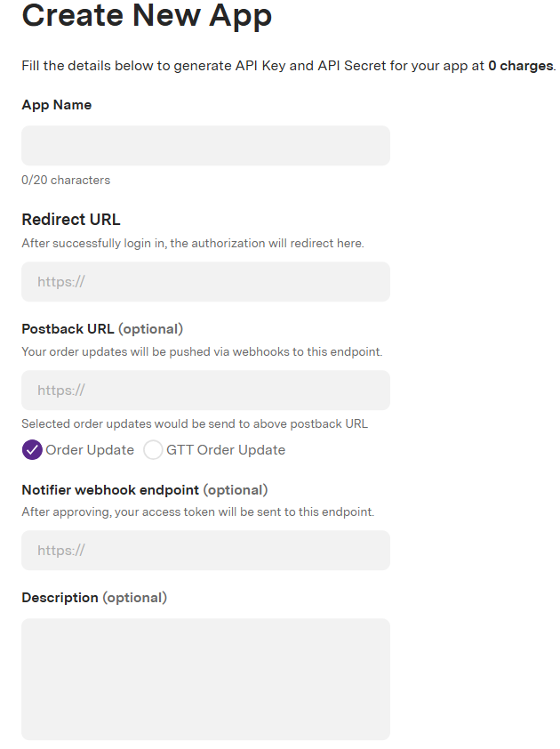Viewport: 560px width, 749px height.
Task: Click the "Redirect URL" section label
Action: [x=70, y=220]
